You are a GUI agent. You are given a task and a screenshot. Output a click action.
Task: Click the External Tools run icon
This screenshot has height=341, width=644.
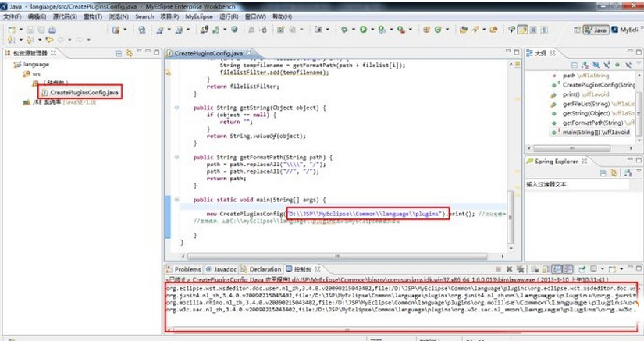click(401, 30)
